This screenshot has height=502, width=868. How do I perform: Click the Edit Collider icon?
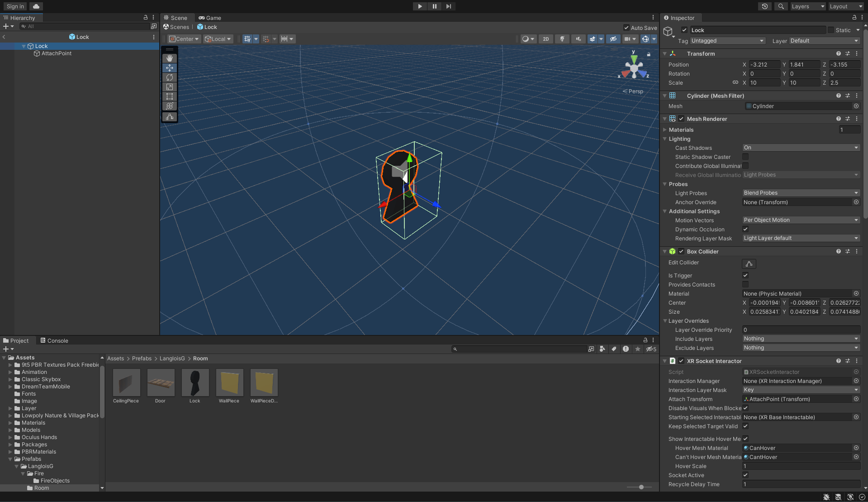point(749,263)
